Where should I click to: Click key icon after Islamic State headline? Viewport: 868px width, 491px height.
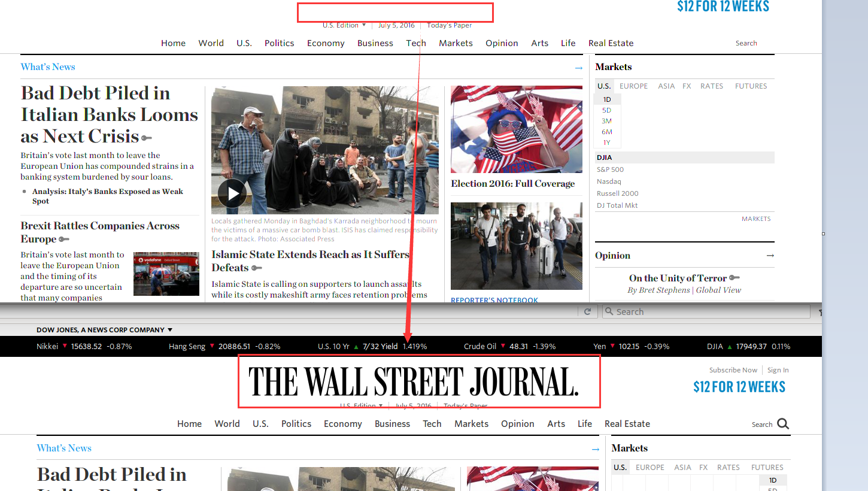257,268
